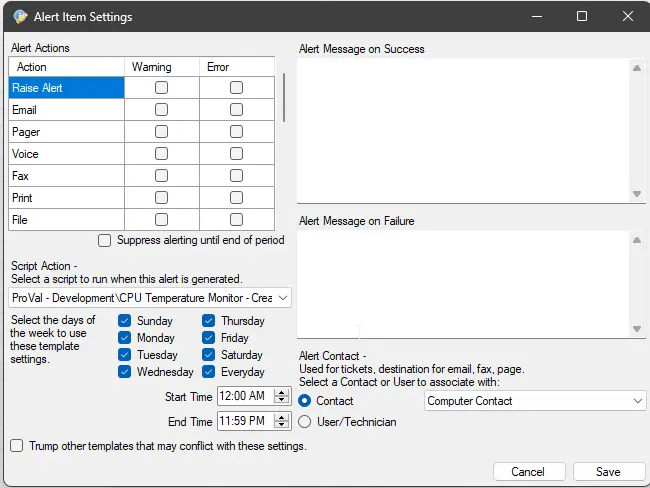Click the Save button
Image resolution: width=650 pixels, height=488 pixels.
[x=609, y=471]
